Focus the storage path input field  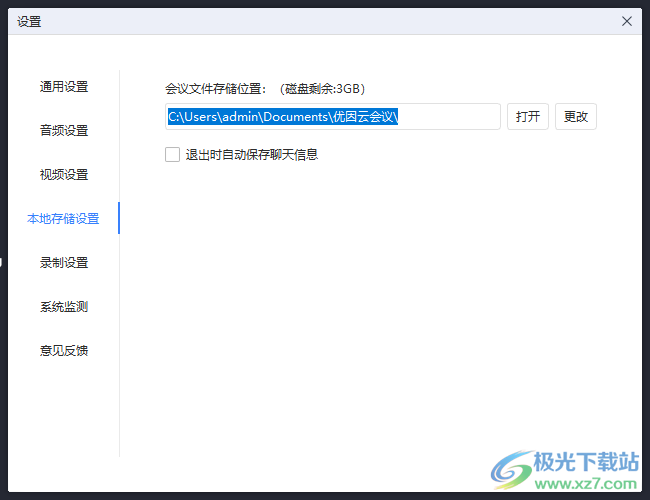click(x=333, y=117)
